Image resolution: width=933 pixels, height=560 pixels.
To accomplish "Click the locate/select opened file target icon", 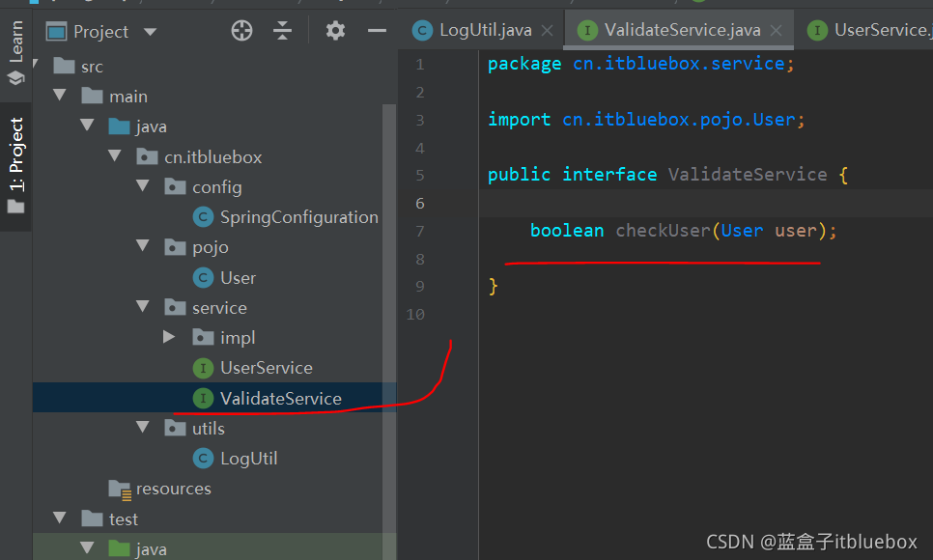I will (241, 30).
